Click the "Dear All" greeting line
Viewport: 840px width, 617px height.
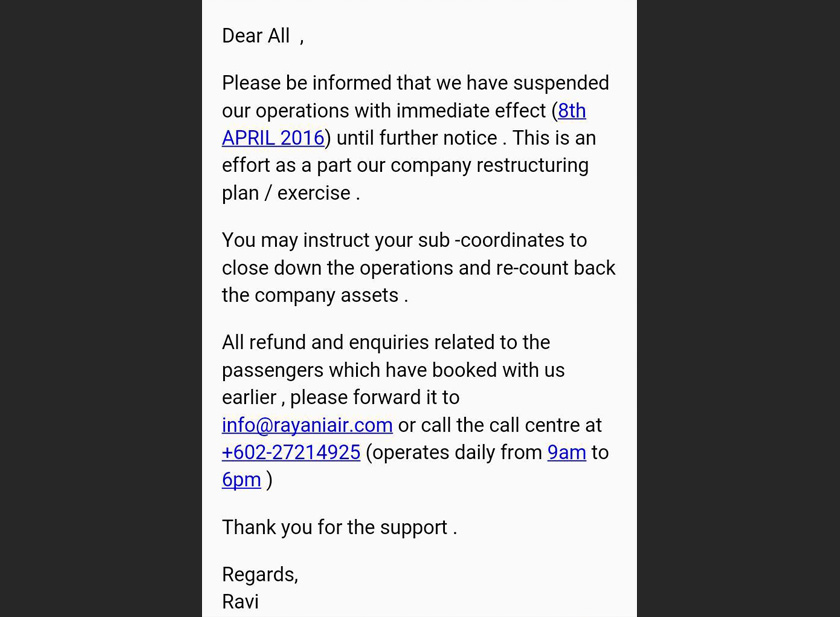click(x=256, y=36)
